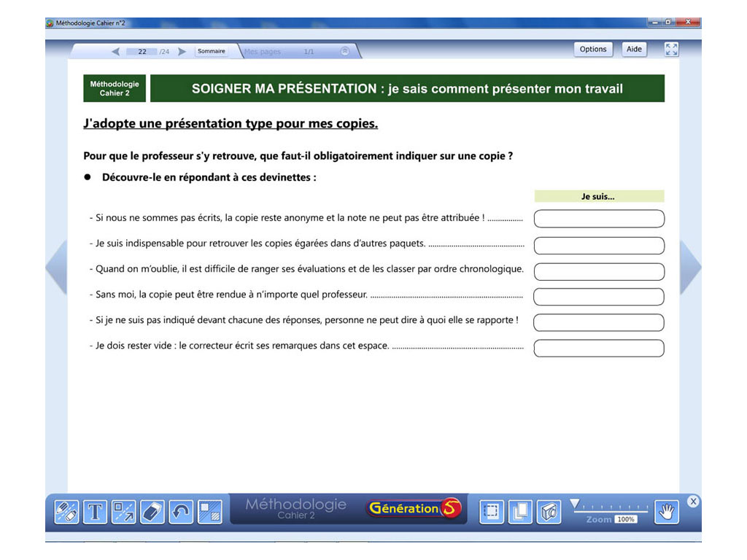Open the Options button
747x560 pixels.
pos(593,49)
